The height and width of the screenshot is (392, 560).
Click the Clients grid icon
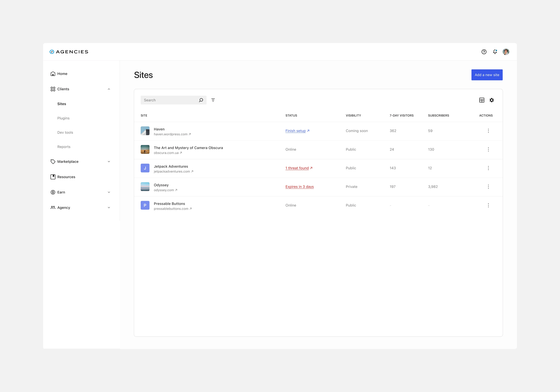(x=53, y=89)
